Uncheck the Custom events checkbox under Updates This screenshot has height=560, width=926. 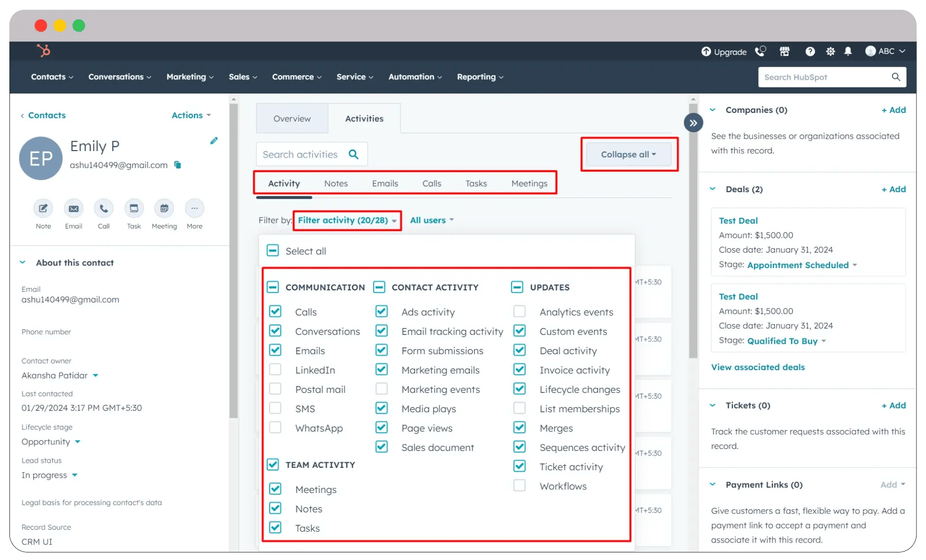[x=520, y=331]
